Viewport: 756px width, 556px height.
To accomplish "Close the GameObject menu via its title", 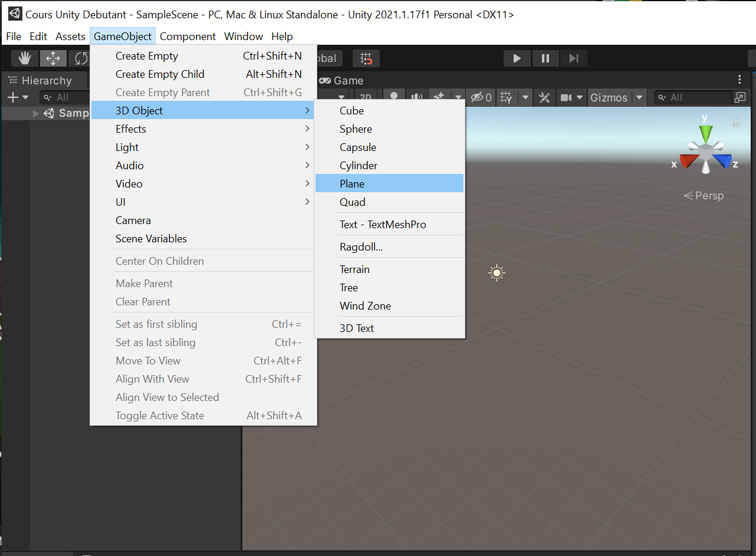I will [x=123, y=37].
